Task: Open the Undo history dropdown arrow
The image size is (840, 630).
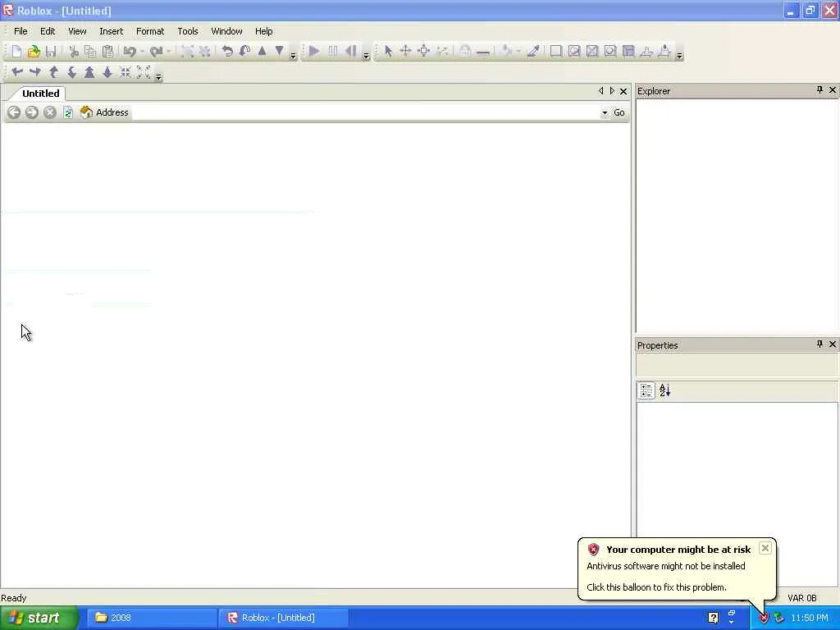Action: (142, 52)
